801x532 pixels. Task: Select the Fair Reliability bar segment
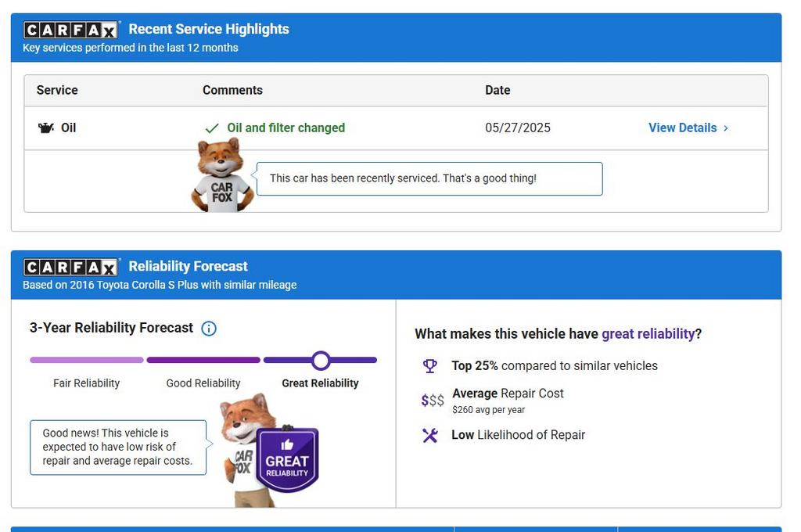click(86, 360)
